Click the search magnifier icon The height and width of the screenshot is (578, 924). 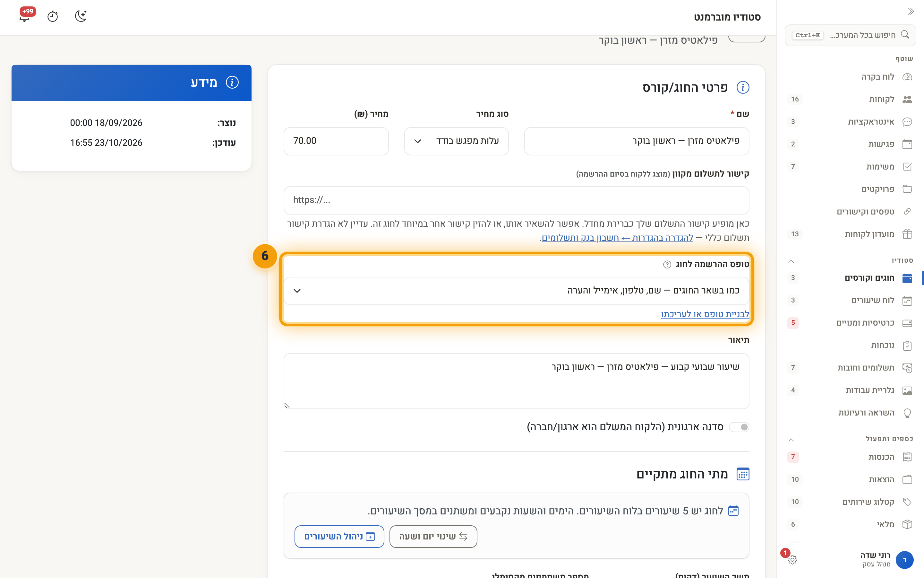pyautogui.click(x=905, y=35)
